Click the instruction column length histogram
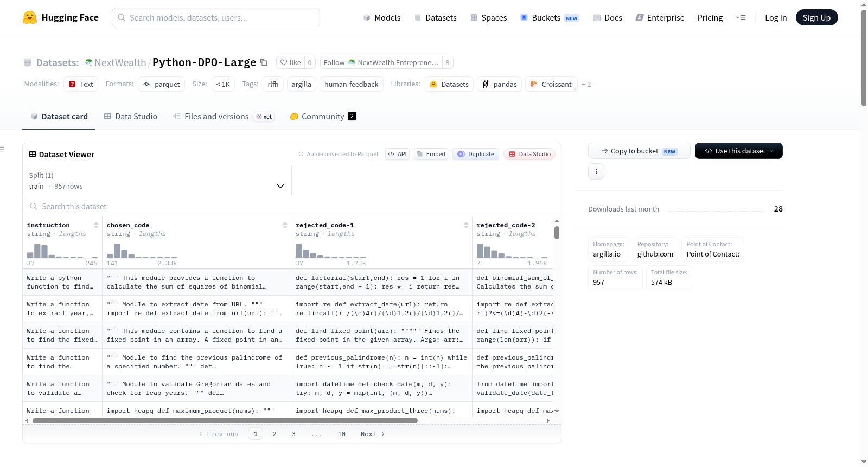868x467 pixels. pyautogui.click(x=62, y=250)
